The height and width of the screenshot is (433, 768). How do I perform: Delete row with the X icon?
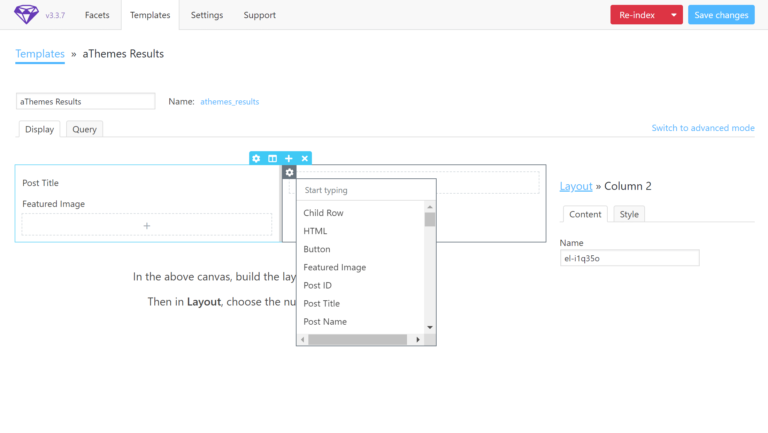pos(305,158)
